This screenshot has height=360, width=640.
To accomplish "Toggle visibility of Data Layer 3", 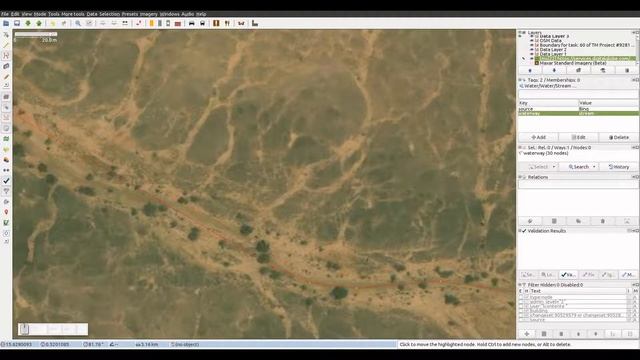I will [x=532, y=36].
